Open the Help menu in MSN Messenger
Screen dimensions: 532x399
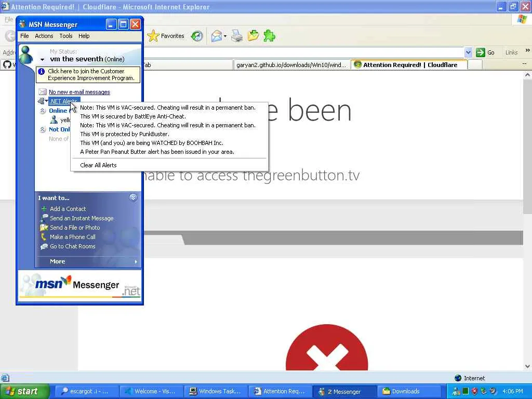(x=84, y=36)
